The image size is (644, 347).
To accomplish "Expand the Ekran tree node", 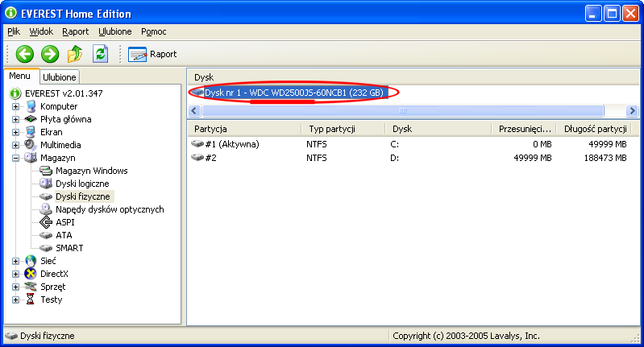I will tap(15, 133).
